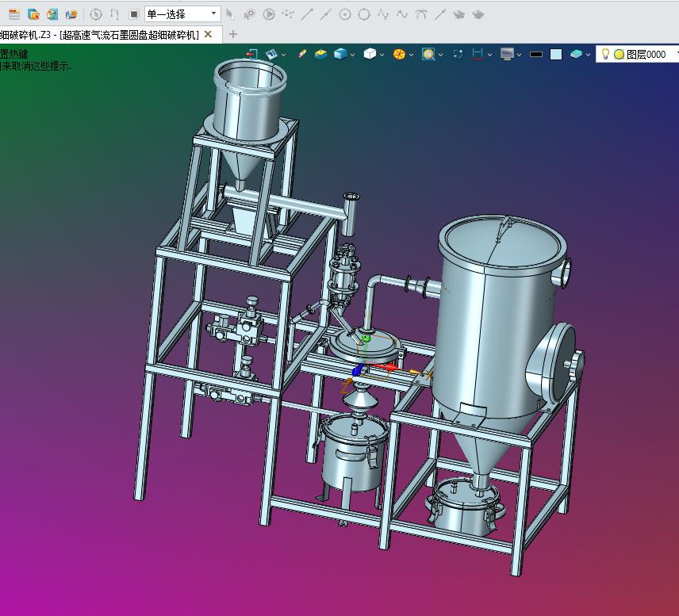Click the yellow-blue section plane icon

[321, 54]
